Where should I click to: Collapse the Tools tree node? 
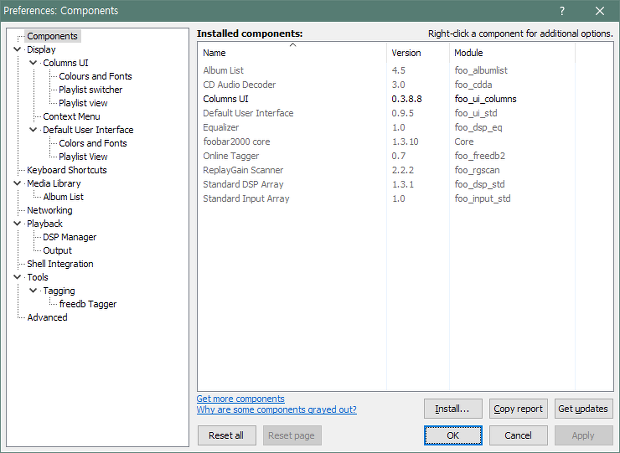click(17, 277)
